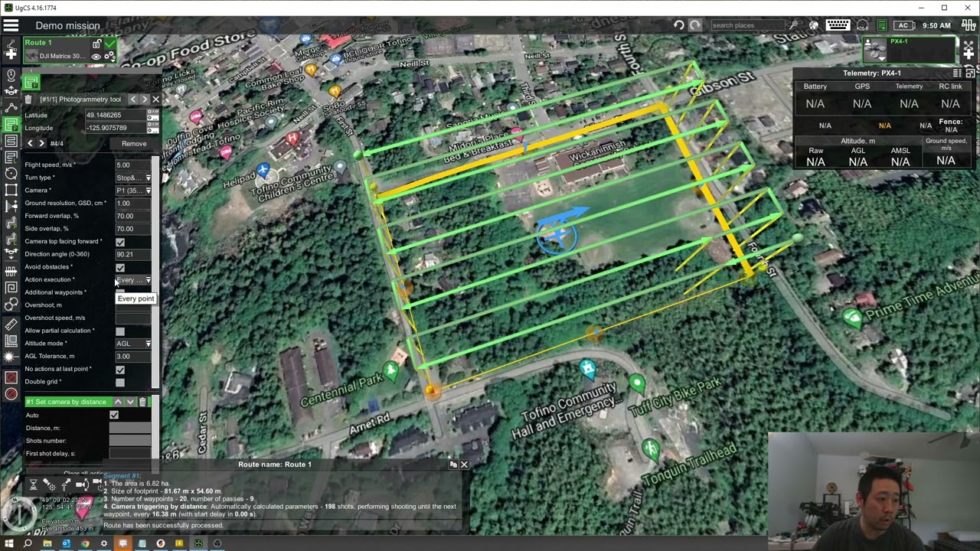Enable Double grid
This screenshot has width=980, height=551.
point(120,383)
